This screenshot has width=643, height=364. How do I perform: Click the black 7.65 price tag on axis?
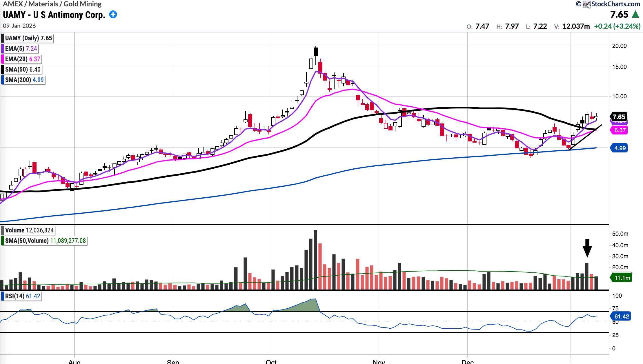(x=619, y=117)
